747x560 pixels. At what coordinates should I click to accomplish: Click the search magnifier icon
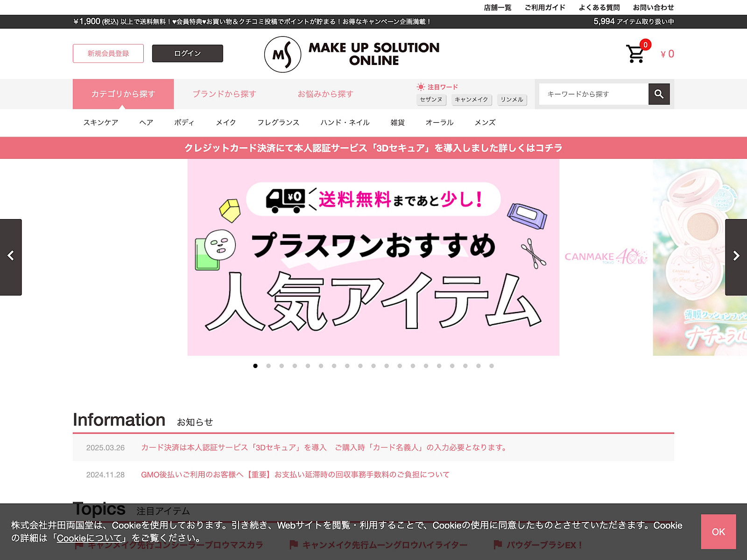(658, 94)
